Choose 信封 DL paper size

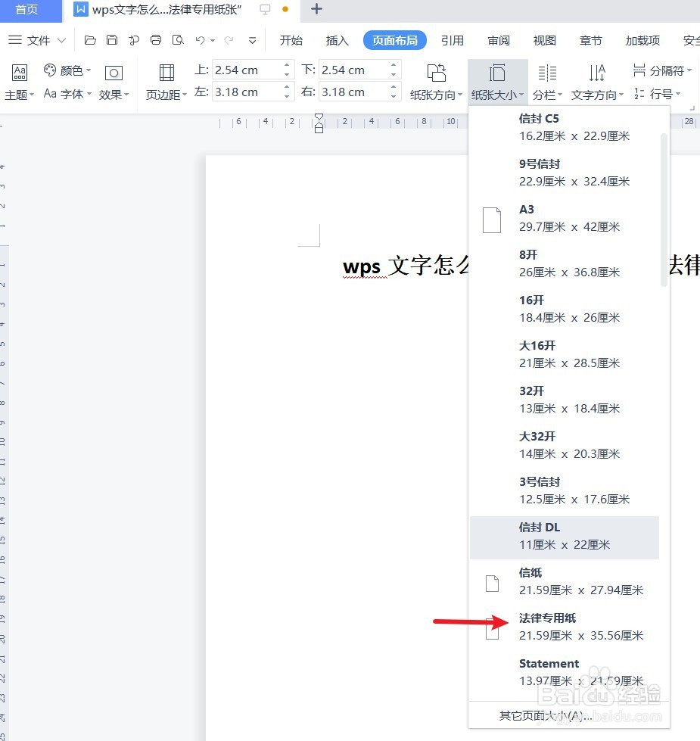[x=565, y=537]
